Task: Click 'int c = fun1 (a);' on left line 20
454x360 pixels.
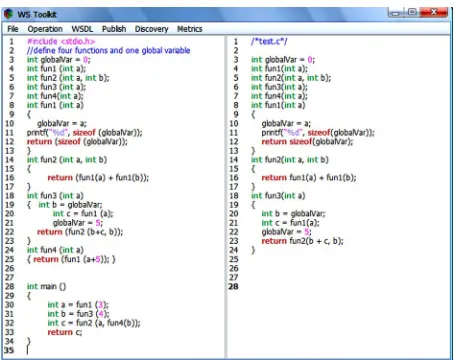Action: (x=83, y=214)
